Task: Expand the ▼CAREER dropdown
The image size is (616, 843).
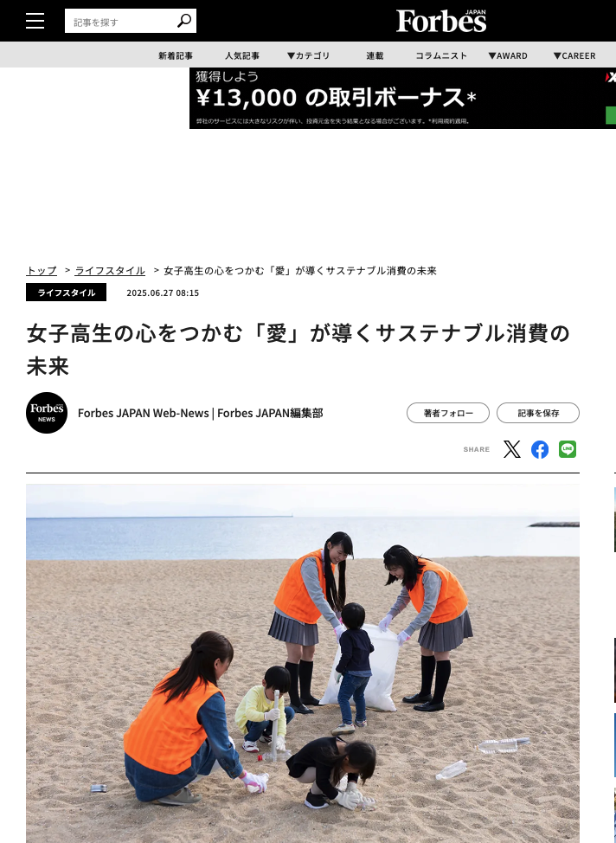Action: pos(574,55)
